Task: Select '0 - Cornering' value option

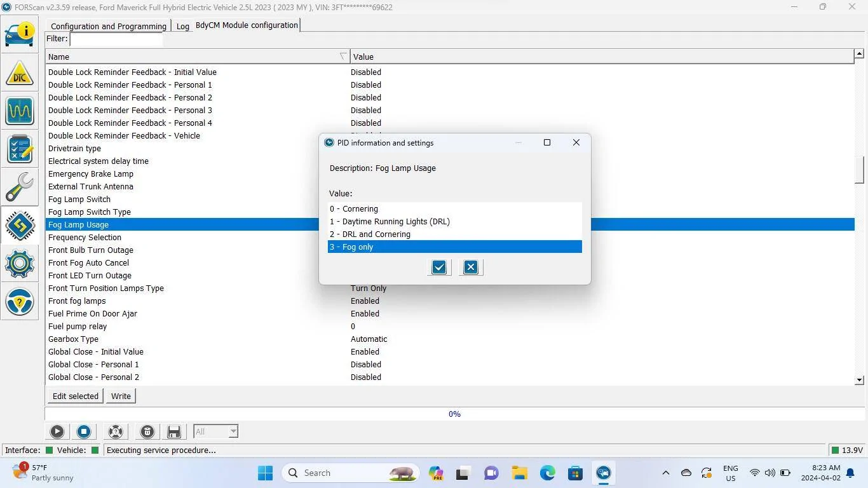Action: tap(455, 208)
